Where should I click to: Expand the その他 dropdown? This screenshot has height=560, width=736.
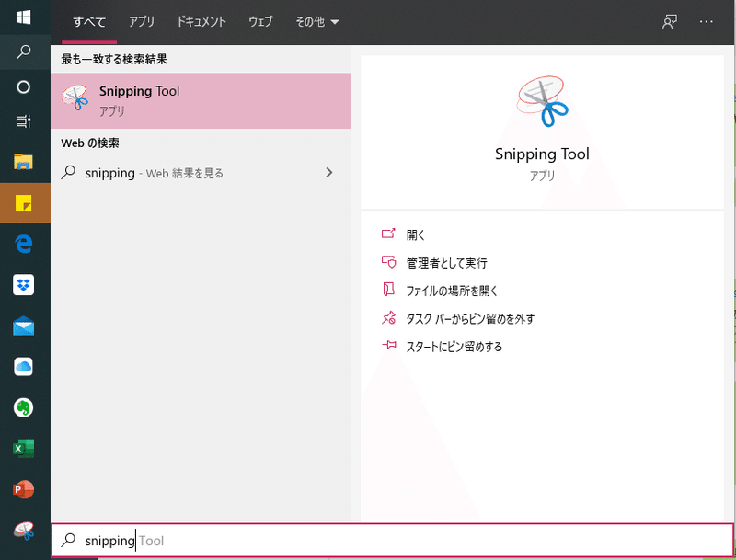316,21
